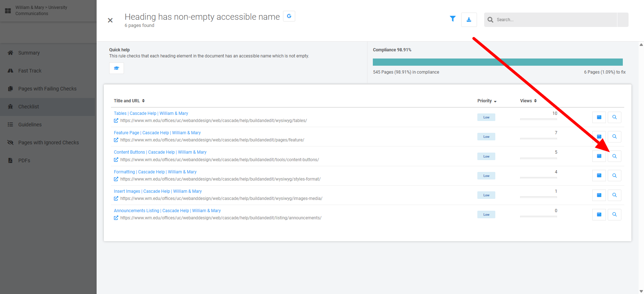Click the '6 Pages (1.09%) to fix' text
The image size is (644, 294).
pyautogui.click(x=605, y=72)
